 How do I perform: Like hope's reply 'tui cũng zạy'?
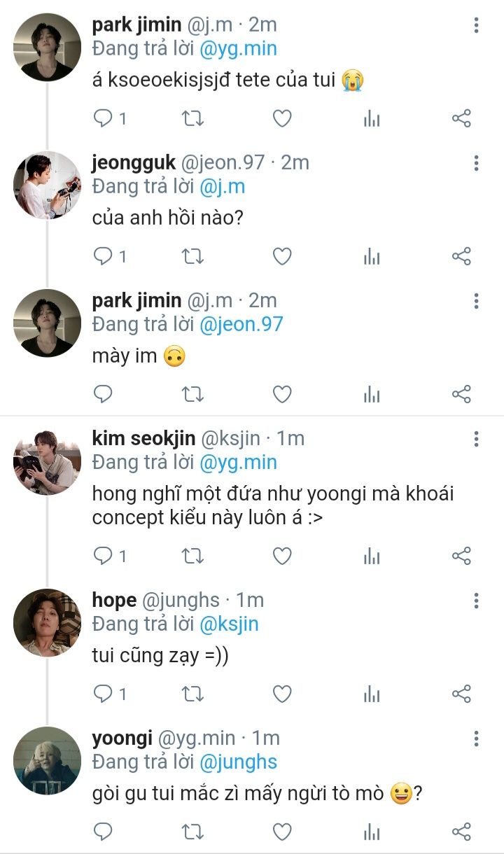[x=281, y=694]
